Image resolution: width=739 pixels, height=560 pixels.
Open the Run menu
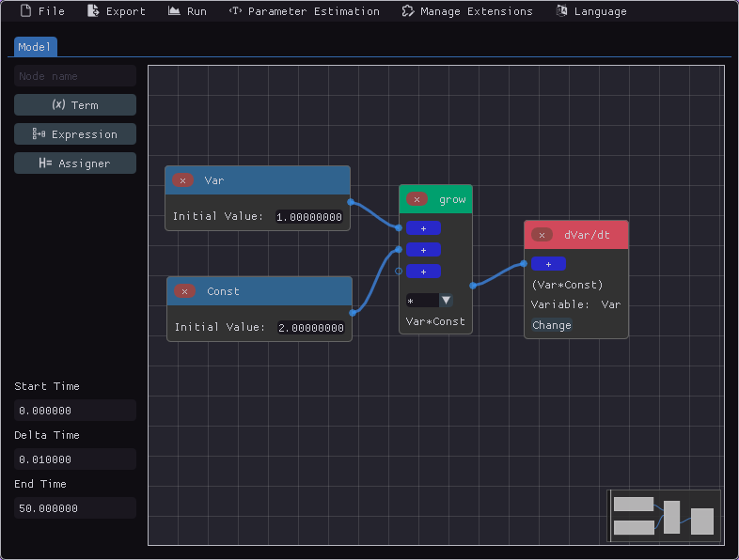click(188, 11)
